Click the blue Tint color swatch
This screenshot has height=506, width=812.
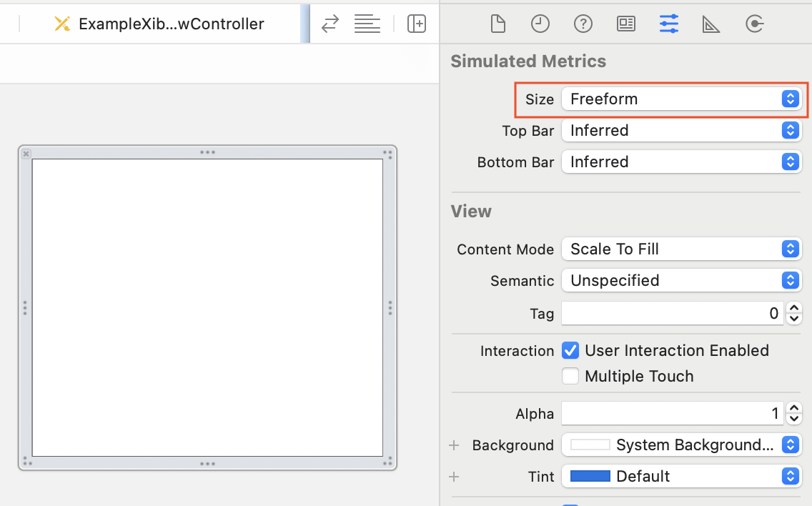coord(590,477)
